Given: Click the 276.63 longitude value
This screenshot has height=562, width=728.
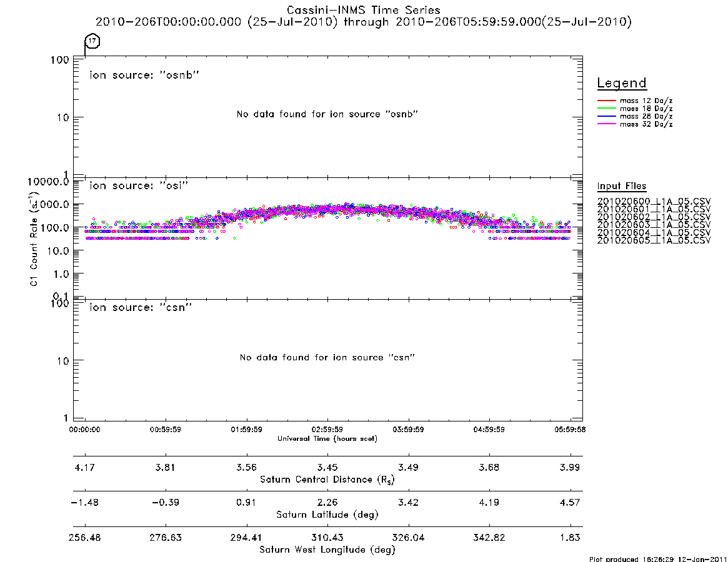Looking at the screenshot, I should click(166, 538).
